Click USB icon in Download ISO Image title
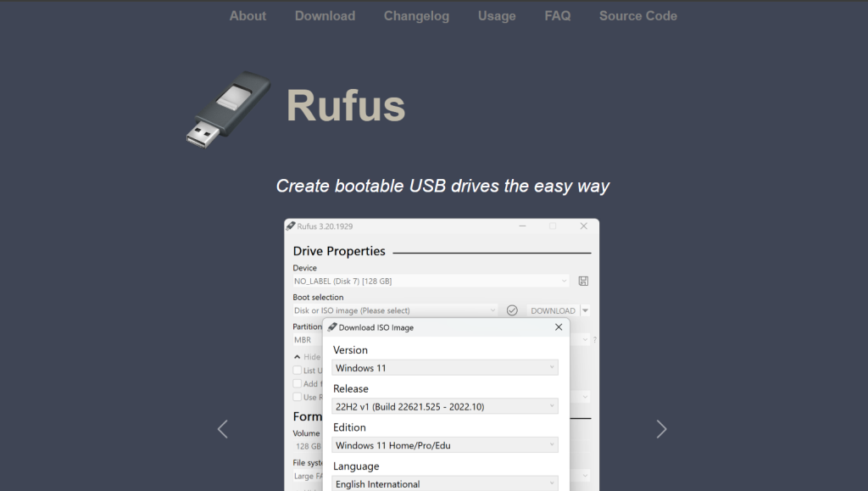 332,327
